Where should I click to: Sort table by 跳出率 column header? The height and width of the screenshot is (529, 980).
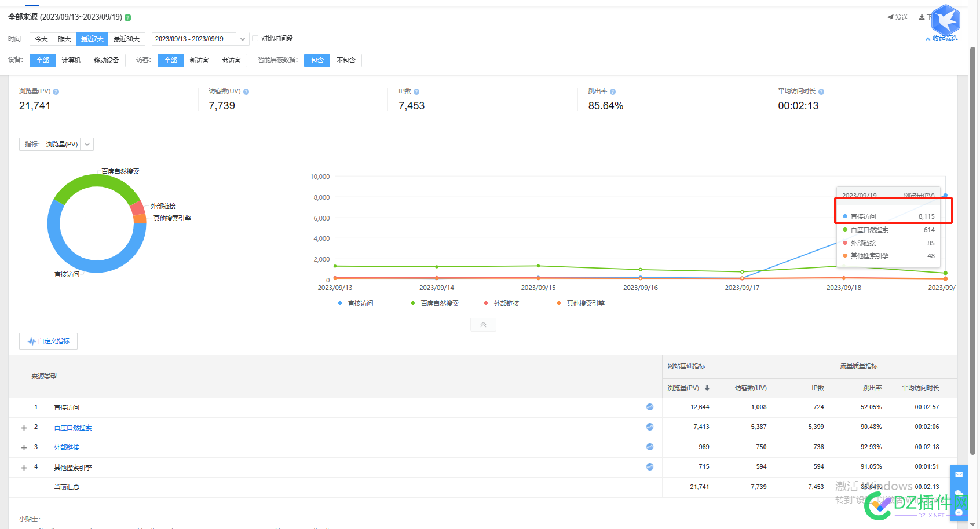point(872,388)
